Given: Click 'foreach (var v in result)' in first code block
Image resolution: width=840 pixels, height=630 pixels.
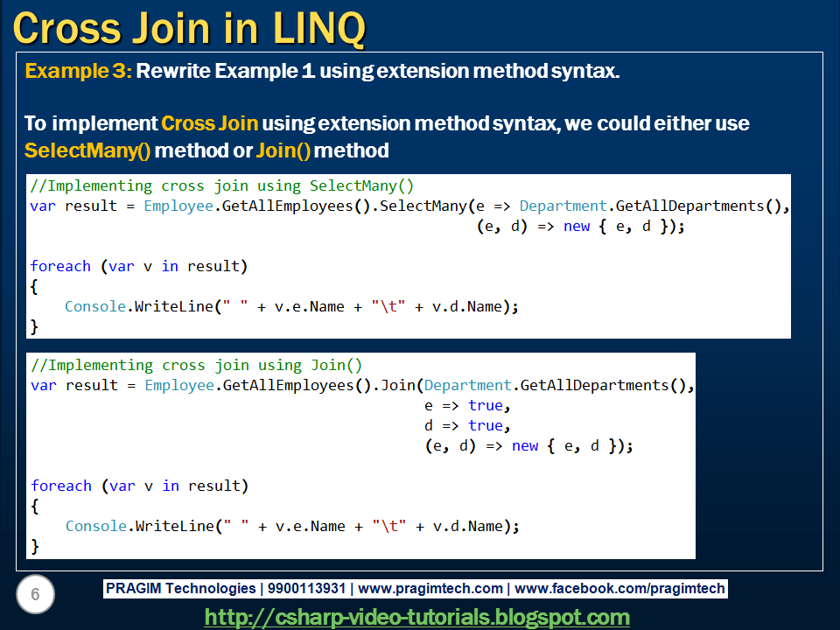Looking at the screenshot, I should 139,266.
